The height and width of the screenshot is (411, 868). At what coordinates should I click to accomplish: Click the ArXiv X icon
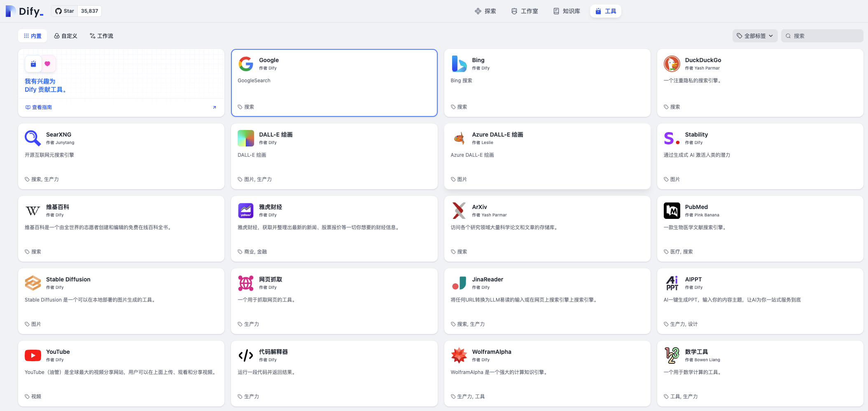tap(459, 211)
